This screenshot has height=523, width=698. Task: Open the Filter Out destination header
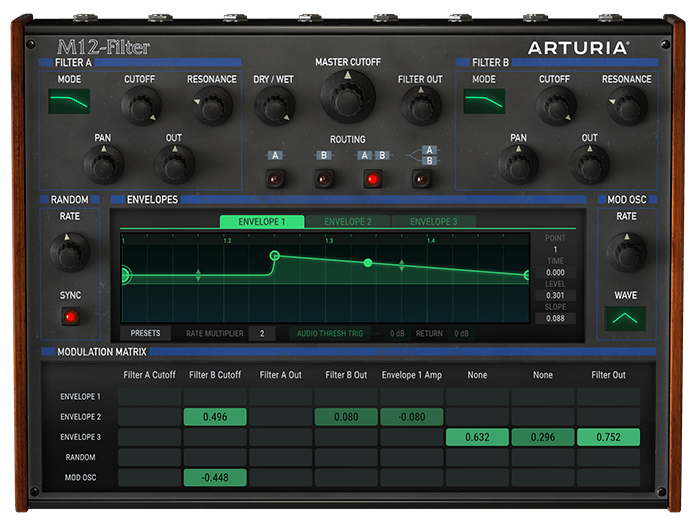[608, 375]
